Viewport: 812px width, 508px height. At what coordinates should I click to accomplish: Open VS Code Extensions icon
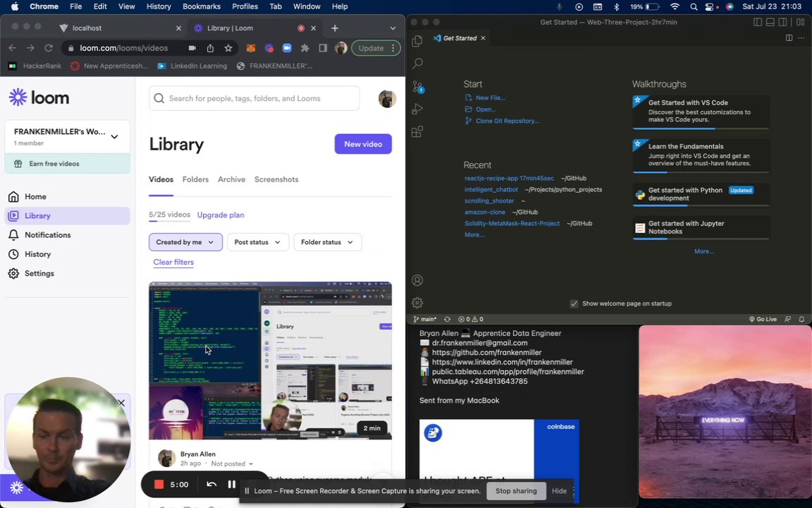click(417, 132)
